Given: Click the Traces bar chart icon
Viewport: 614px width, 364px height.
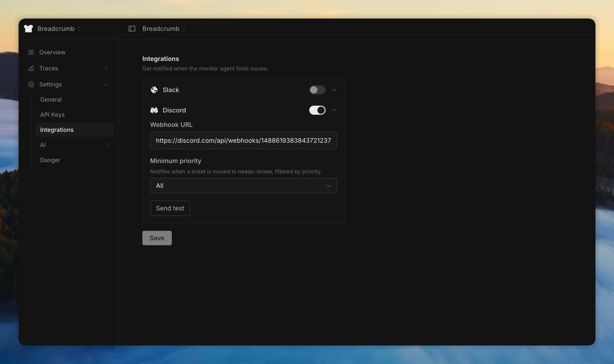Looking at the screenshot, I should tap(31, 68).
